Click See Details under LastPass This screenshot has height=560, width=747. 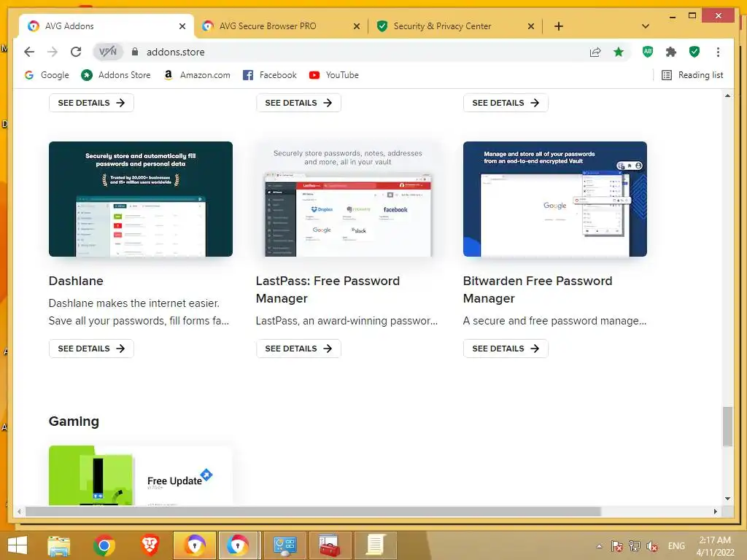(298, 349)
